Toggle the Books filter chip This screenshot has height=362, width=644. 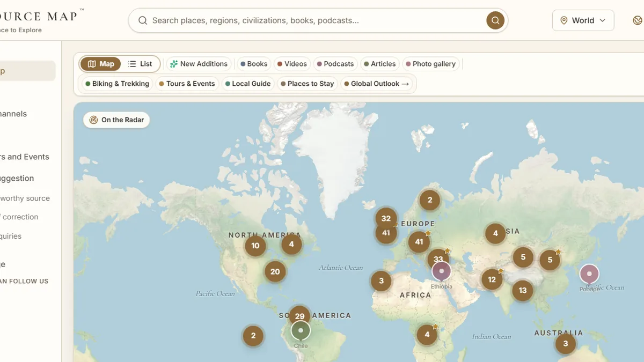pyautogui.click(x=254, y=64)
